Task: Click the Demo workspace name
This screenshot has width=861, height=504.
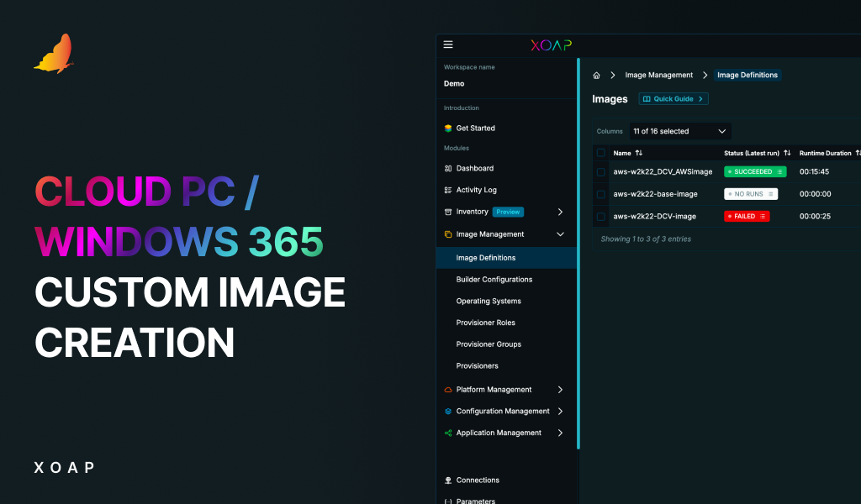Action: click(454, 84)
